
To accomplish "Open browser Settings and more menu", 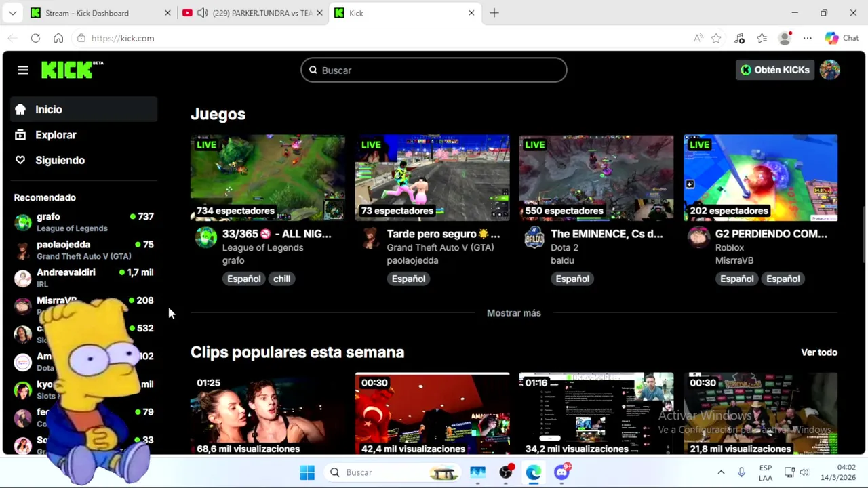I will 807,38.
